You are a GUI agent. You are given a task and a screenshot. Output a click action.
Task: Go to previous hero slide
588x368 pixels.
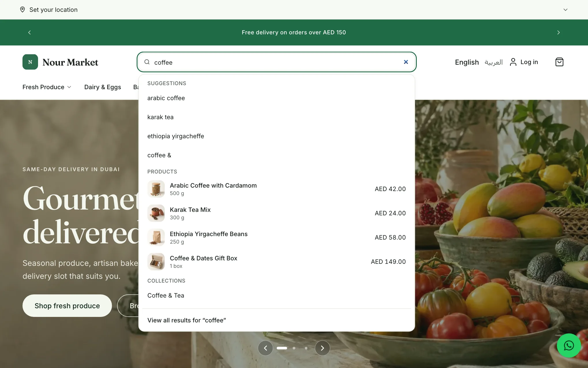265,348
